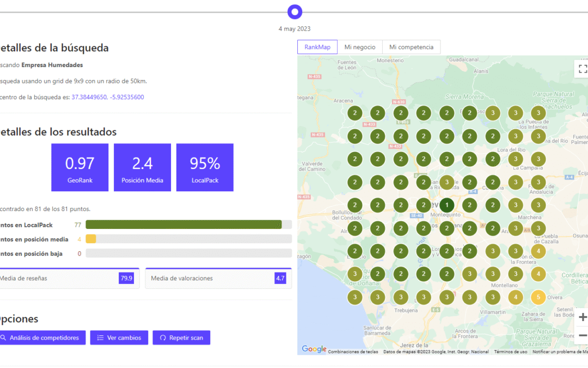
Task: Open Combinaciones de teclas on map
Action: (x=353, y=352)
